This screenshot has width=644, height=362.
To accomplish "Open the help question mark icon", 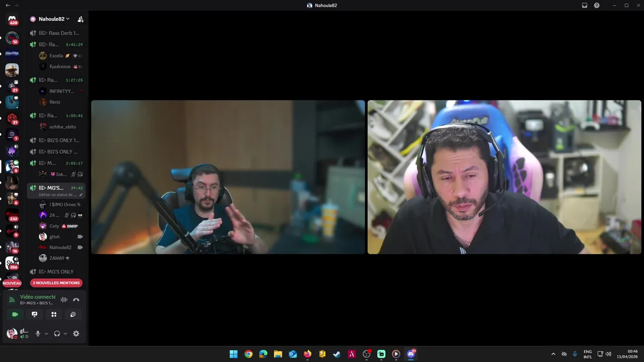I will (x=597, y=5).
